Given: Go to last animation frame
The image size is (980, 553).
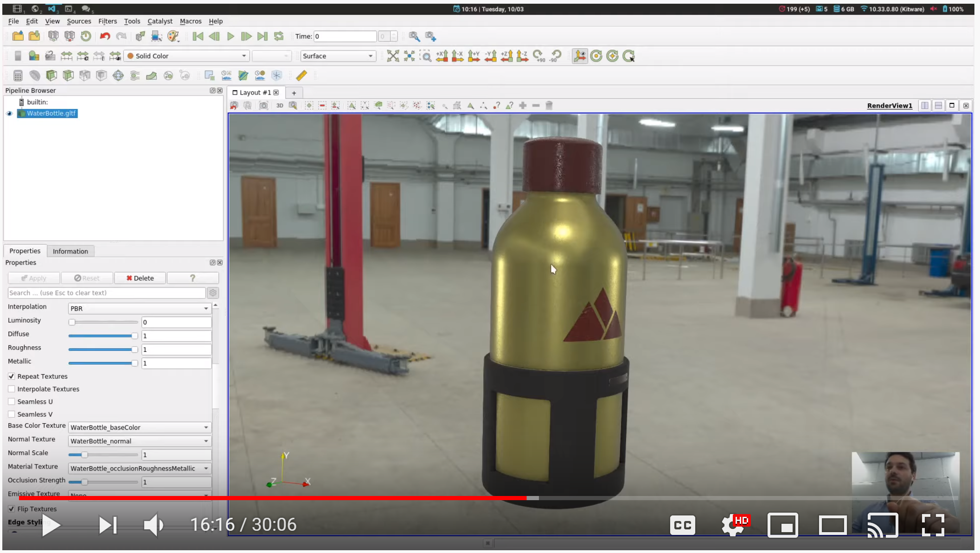Looking at the screenshot, I should tap(263, 36).
